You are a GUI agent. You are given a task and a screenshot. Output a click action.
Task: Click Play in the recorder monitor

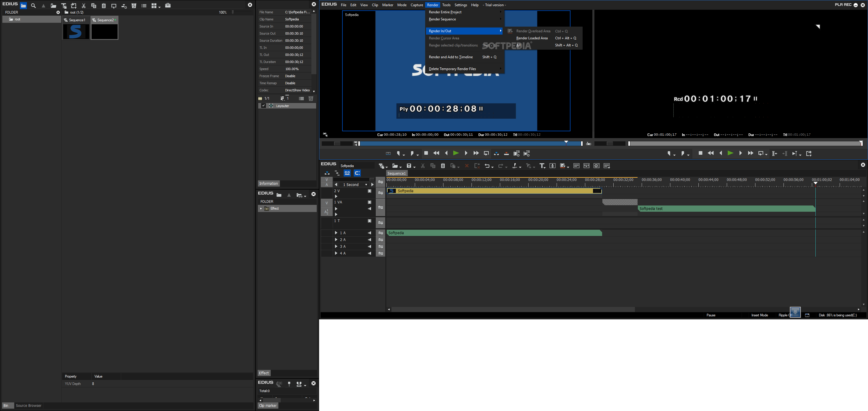(731, 153)
